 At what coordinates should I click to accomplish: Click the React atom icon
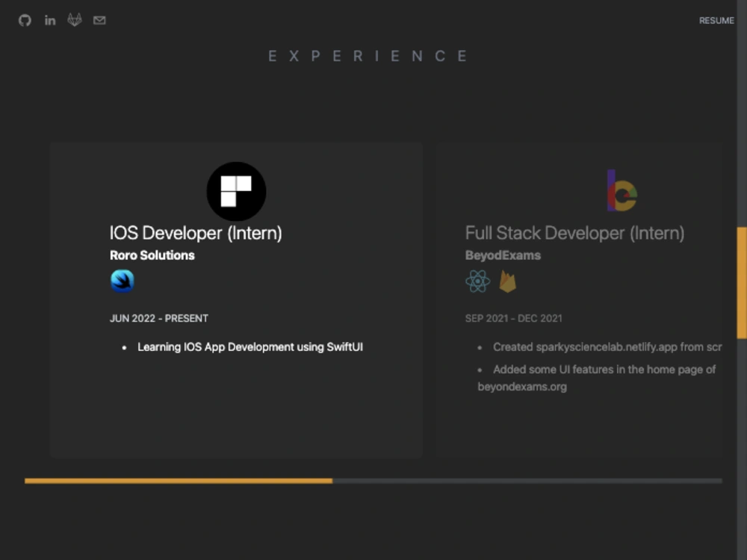click(x=478, y=281)
